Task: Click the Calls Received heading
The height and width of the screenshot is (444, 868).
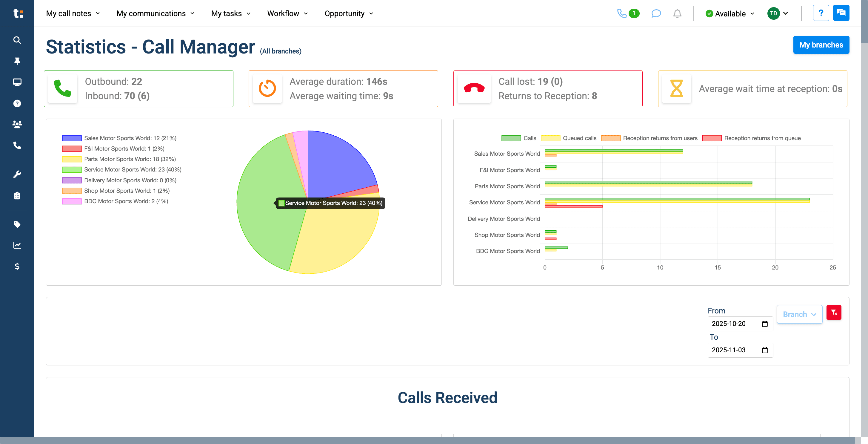Action: pos(447,397)
